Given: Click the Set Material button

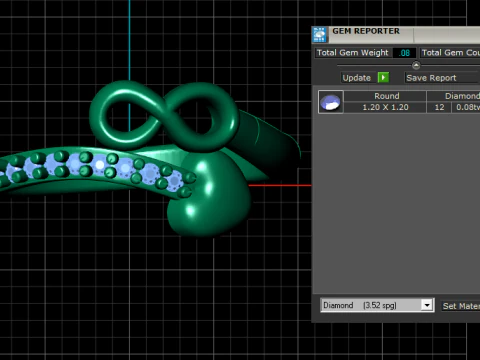Looking at the screenshot, I should coord(461,306).
